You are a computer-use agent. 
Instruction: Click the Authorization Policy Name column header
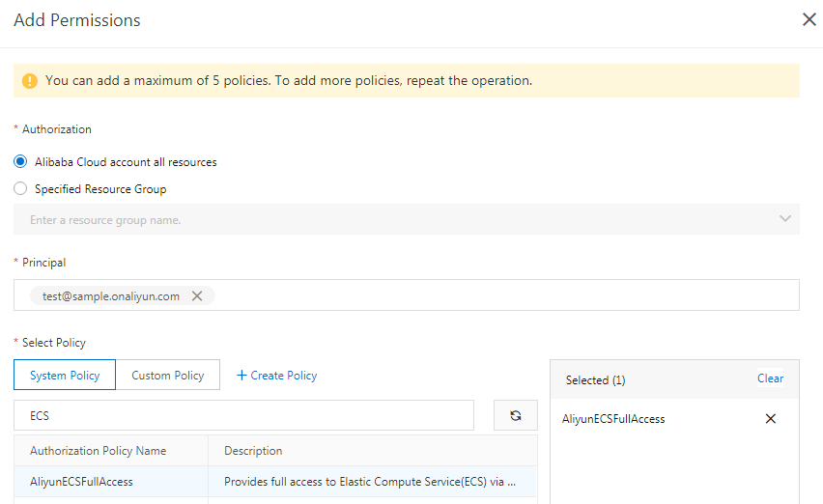coord(99,451)
